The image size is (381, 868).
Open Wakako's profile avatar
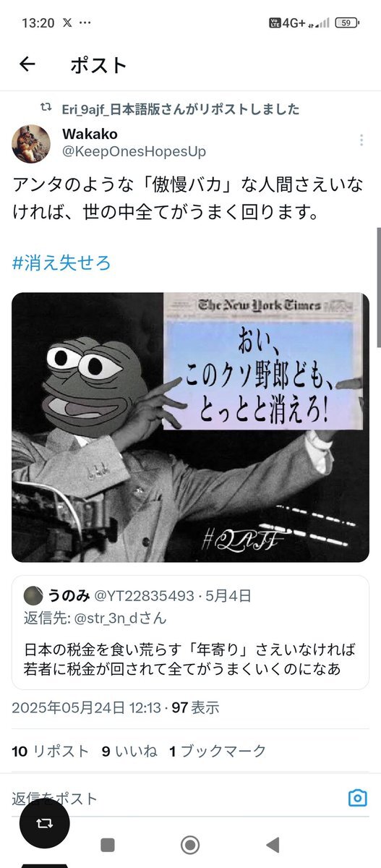(31, 144)
